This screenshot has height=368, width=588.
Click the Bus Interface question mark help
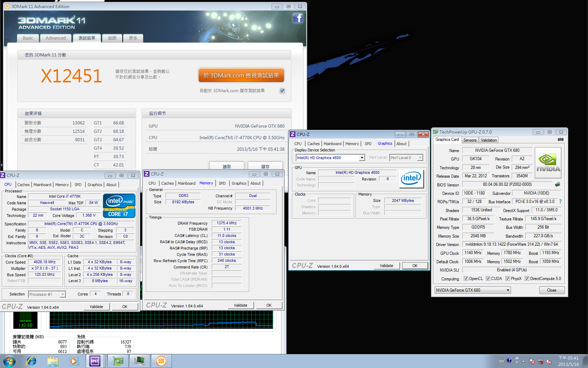(x=560, y=202)
